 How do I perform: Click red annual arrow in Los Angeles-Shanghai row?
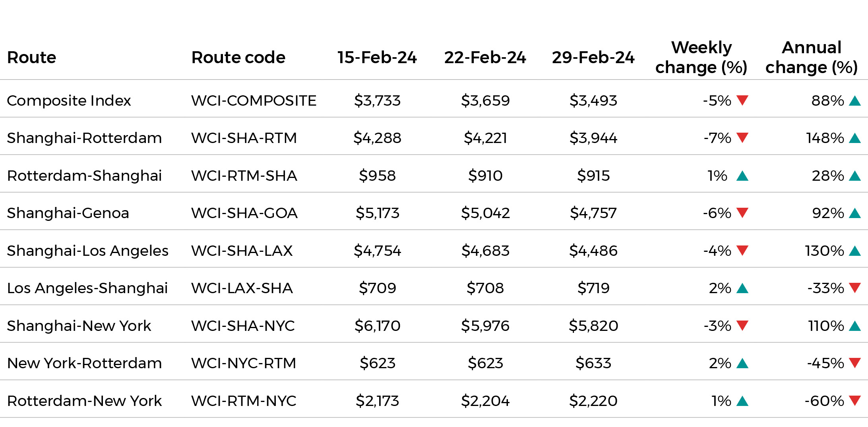point(854,288)
